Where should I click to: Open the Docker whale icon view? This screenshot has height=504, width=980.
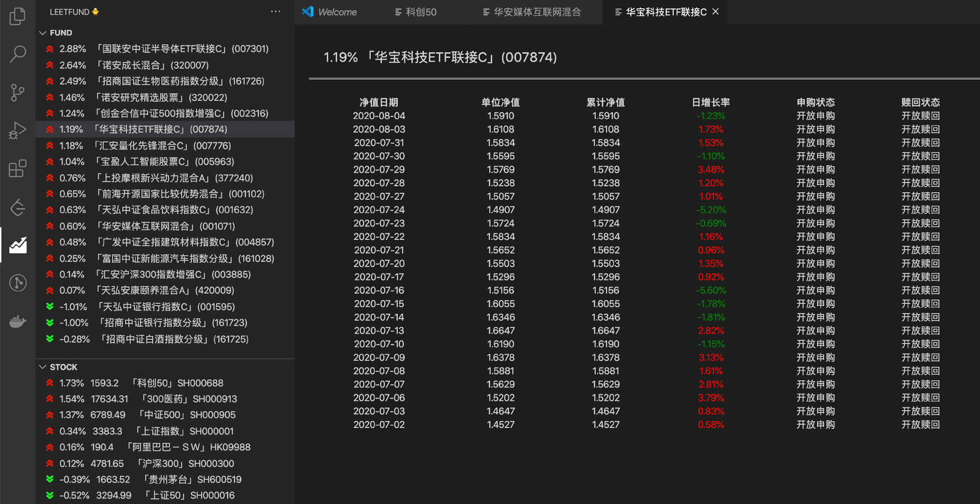(x=18, y=321)
